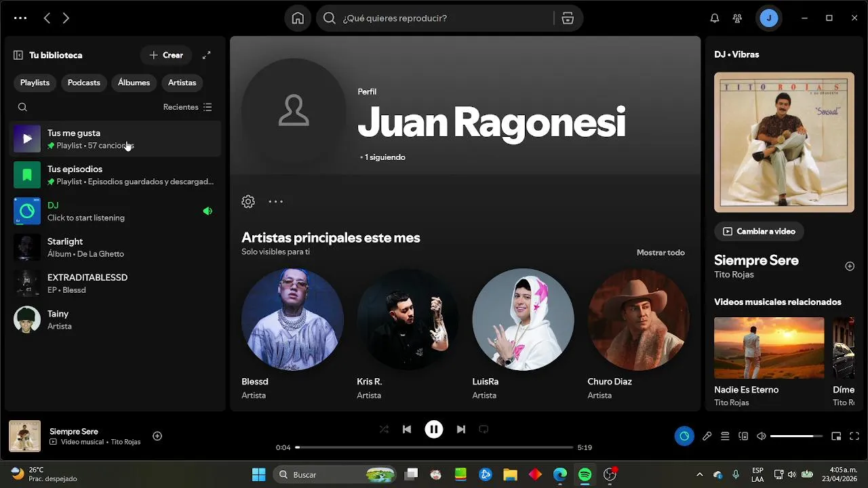Open notifications bell
The image size is (868, 488).
click(714, 18)
